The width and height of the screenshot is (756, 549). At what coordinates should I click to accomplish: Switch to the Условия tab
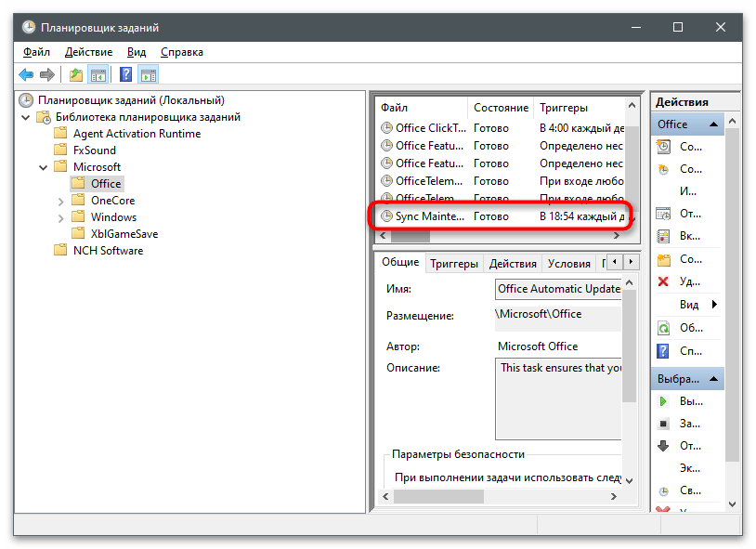point(569,264)
